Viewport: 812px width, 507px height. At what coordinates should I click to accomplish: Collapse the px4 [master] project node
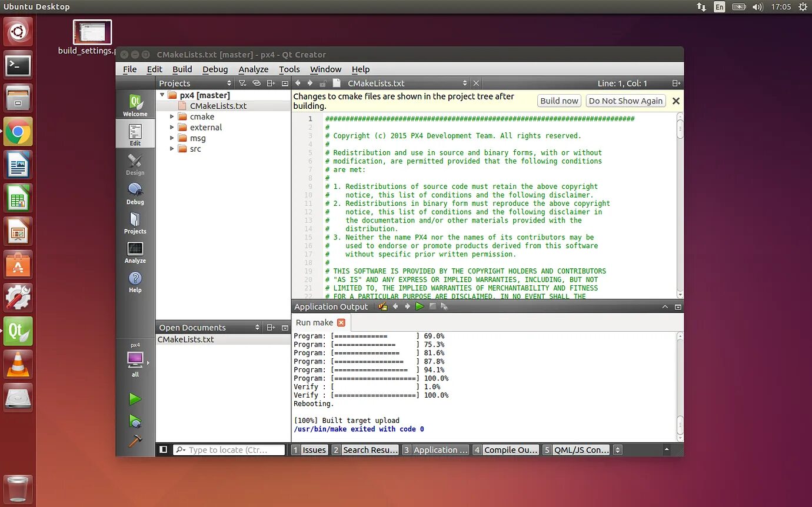[162, 95]
